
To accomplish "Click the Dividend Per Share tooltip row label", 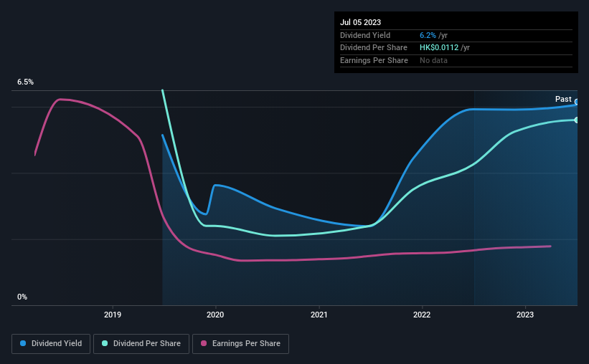I will 373,48.
